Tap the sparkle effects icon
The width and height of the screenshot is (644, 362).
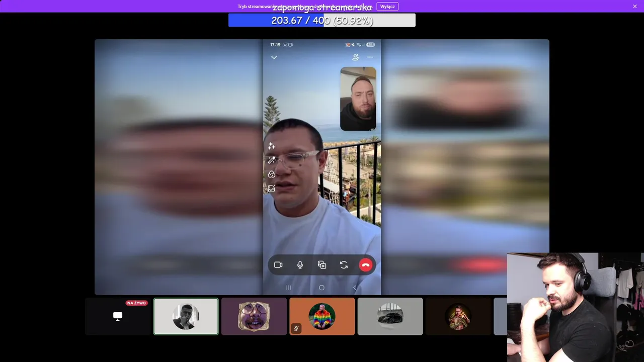pyautogui.click(x=272, y=146)
